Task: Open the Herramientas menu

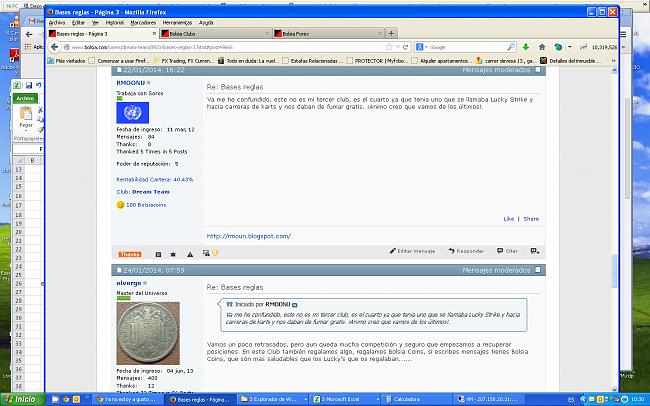Action: click(177, 23)
